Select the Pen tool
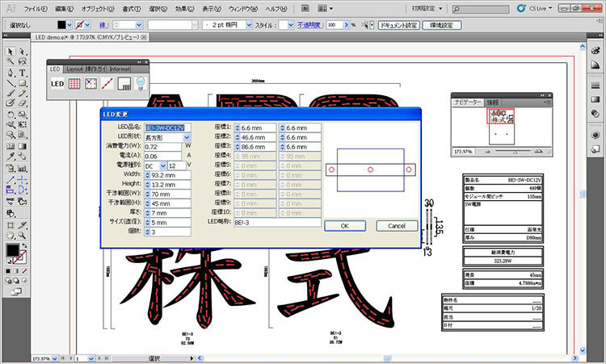The image size is (606, 364). [x=11, y=72]
